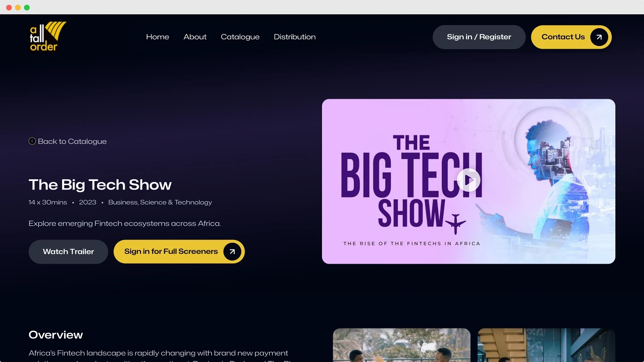644x362 pixels.
Task: Click the Overview section heading
Action: [55, 335]
